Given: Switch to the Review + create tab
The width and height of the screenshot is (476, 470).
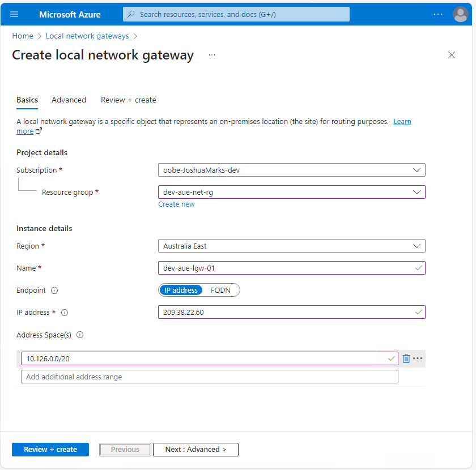Looking at the screenshot, I should [x=128, y=100].
